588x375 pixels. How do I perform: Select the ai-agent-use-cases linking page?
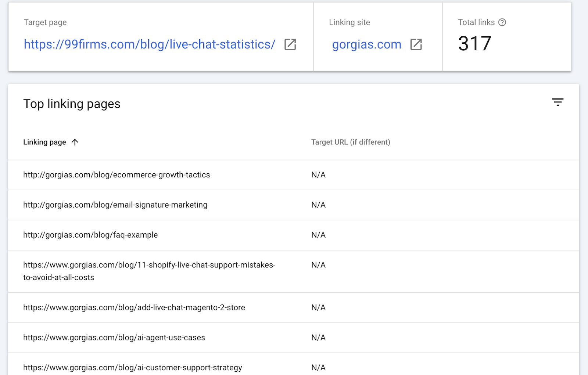[114, 338]
